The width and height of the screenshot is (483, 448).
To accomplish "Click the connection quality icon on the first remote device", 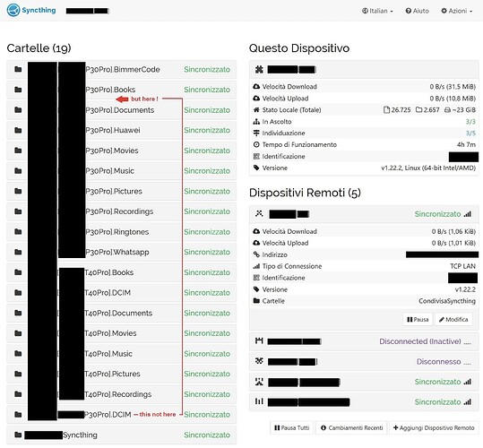I will click(x=468, y=214).
